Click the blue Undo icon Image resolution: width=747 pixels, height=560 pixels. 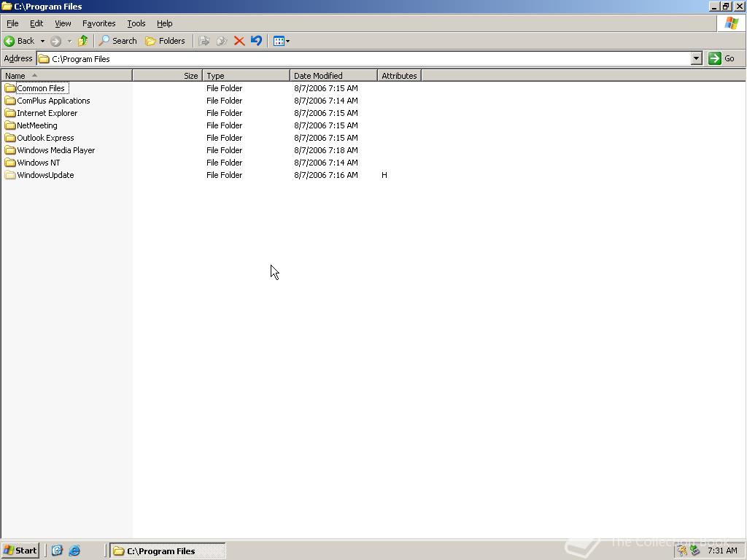256,41
